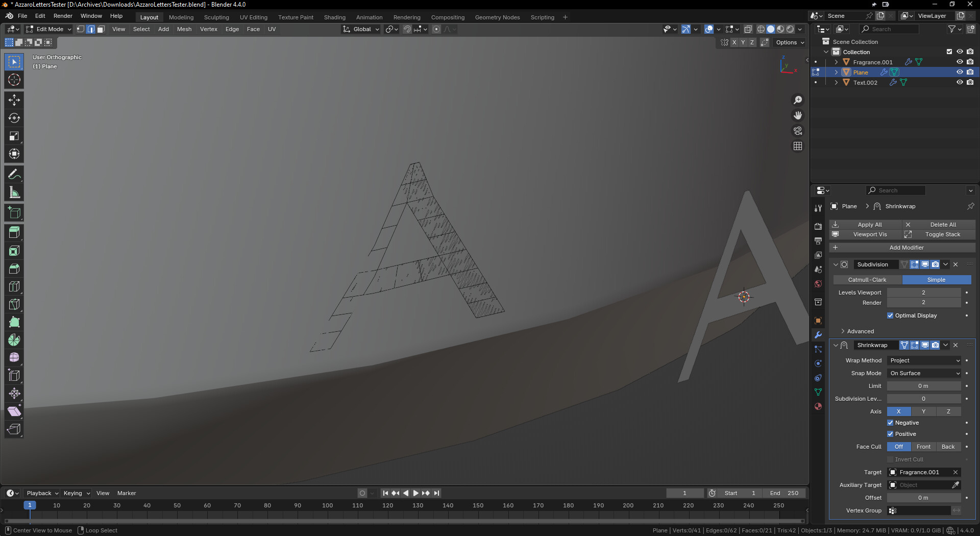Open Global transform orientation dropdown
This screenshot has width=980, height=536.
(361, 29)
